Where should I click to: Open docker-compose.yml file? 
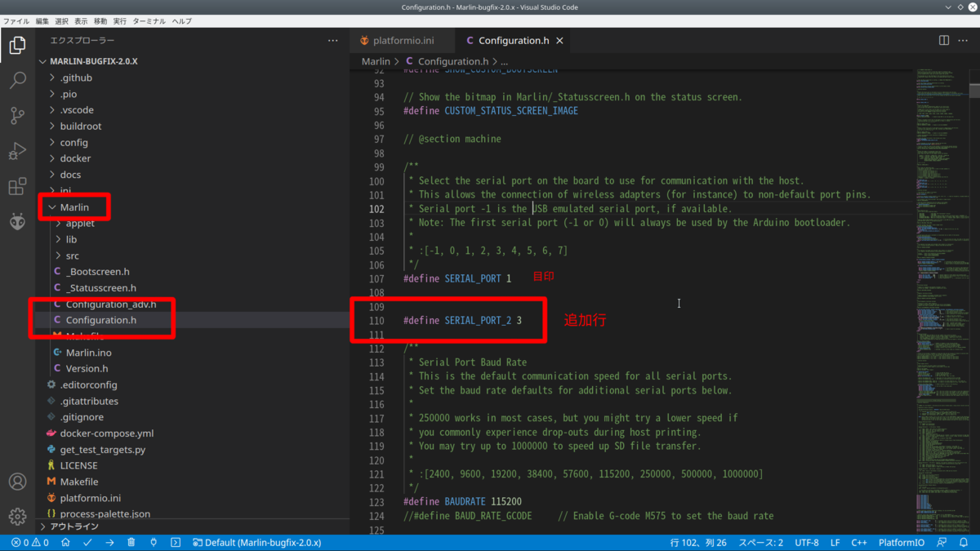click(x=107, y=433)
